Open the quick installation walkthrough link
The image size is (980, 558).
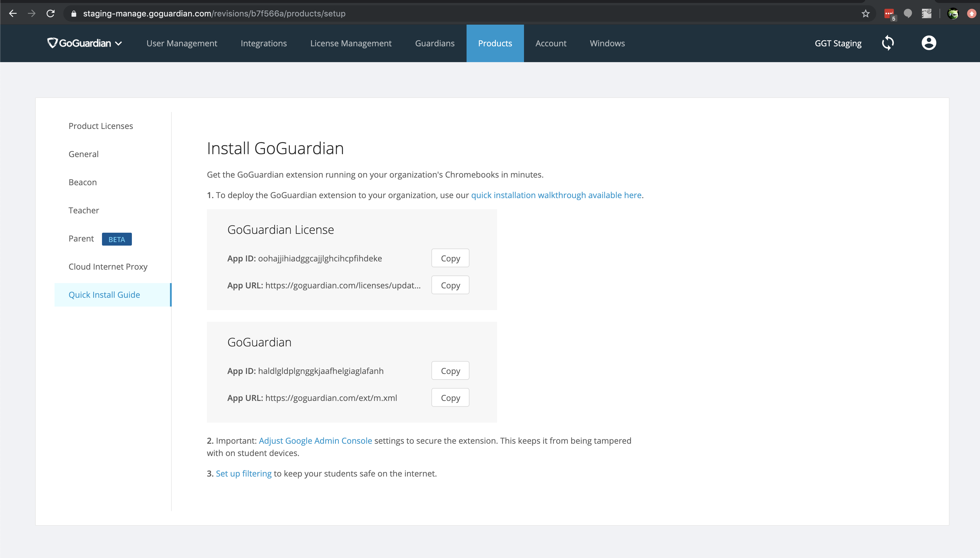tap(556, 195)
